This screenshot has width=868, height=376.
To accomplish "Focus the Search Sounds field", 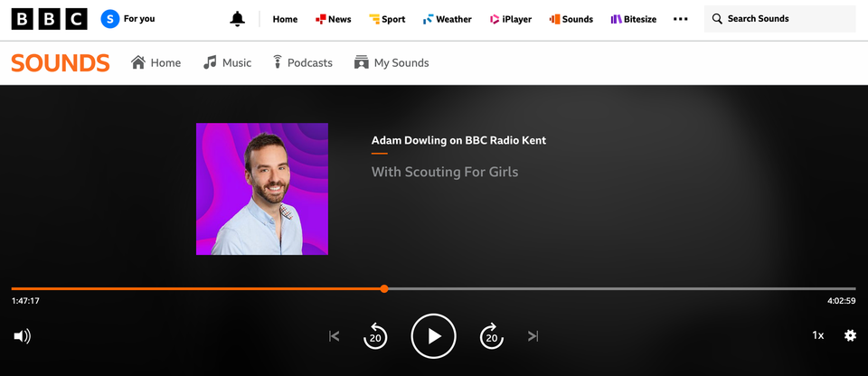I will (780, 19).
